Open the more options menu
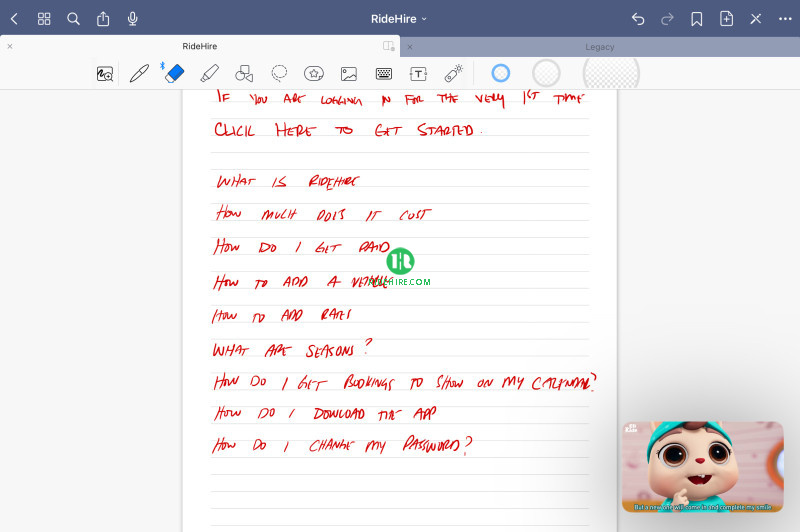 (785, 19)
